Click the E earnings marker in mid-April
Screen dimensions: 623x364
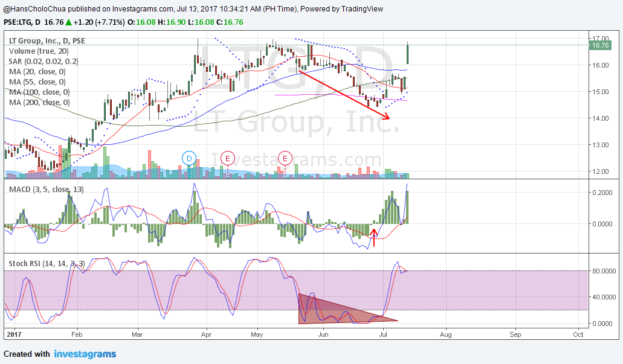click(x=228, y=158)
